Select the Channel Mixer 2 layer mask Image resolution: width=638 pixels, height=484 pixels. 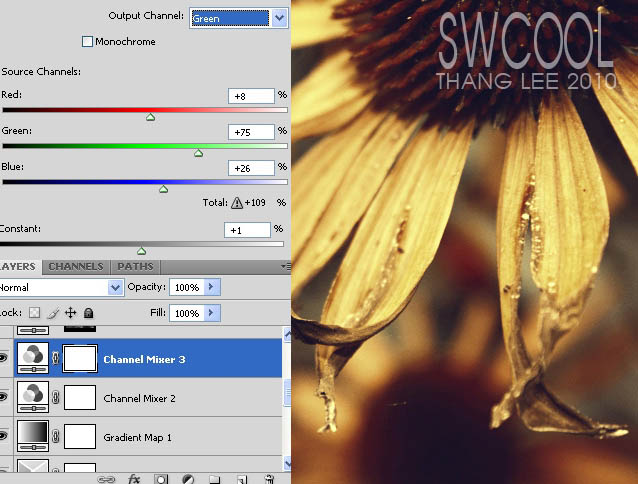click(x=80, y=397)
